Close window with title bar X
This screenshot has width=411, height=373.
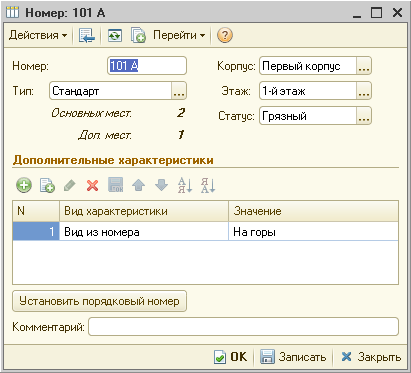(397, 13)
